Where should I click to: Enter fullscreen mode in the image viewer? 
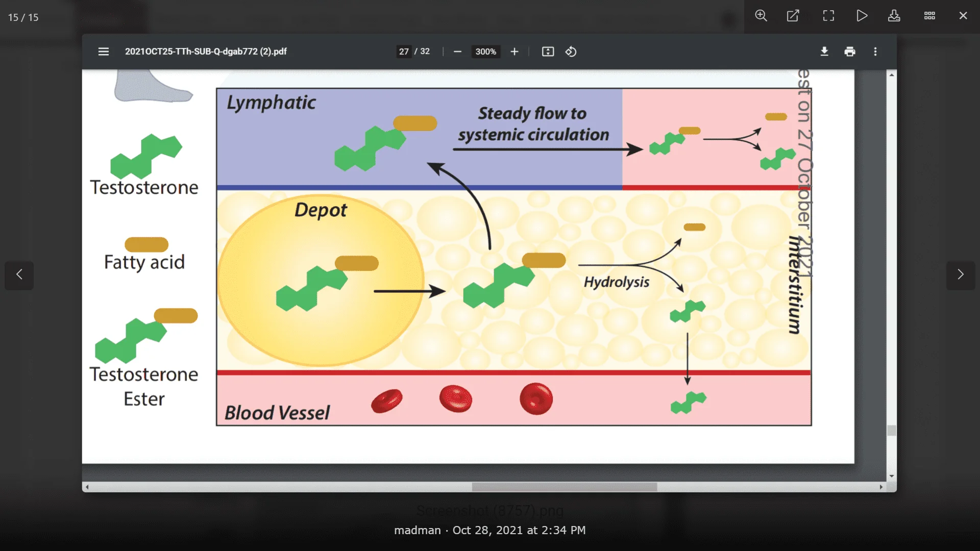tap(828, 16)
